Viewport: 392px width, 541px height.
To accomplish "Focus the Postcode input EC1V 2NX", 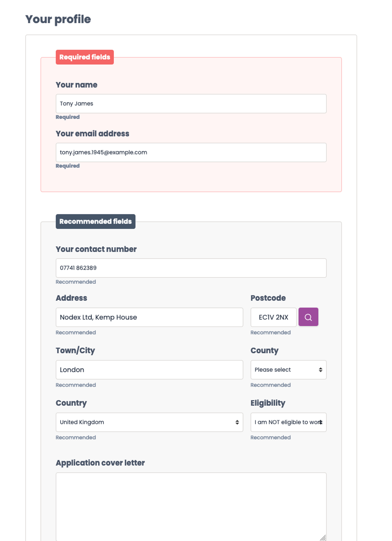I will [x=273, y=317].
